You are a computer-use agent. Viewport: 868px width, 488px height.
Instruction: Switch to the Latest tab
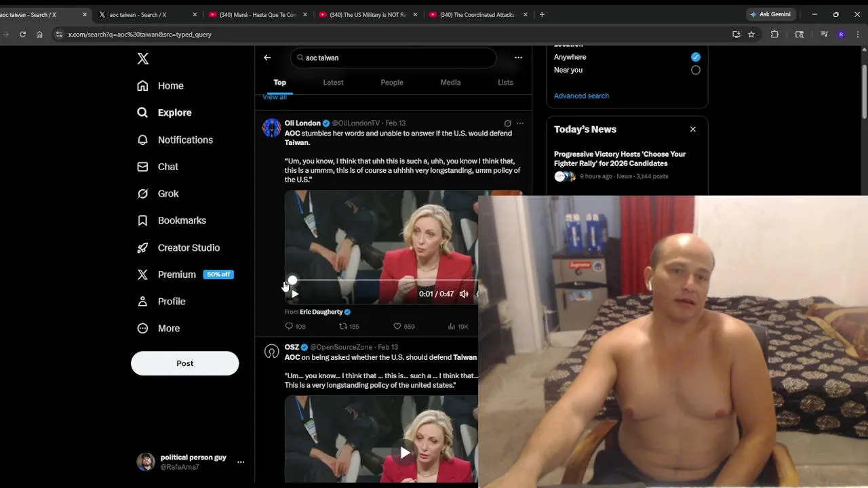[x=333, y=83]
